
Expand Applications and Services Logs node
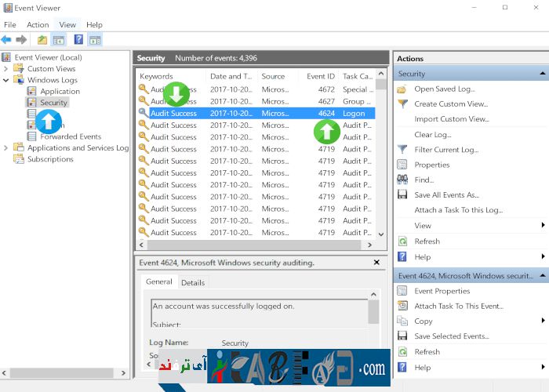click(7, 147)
